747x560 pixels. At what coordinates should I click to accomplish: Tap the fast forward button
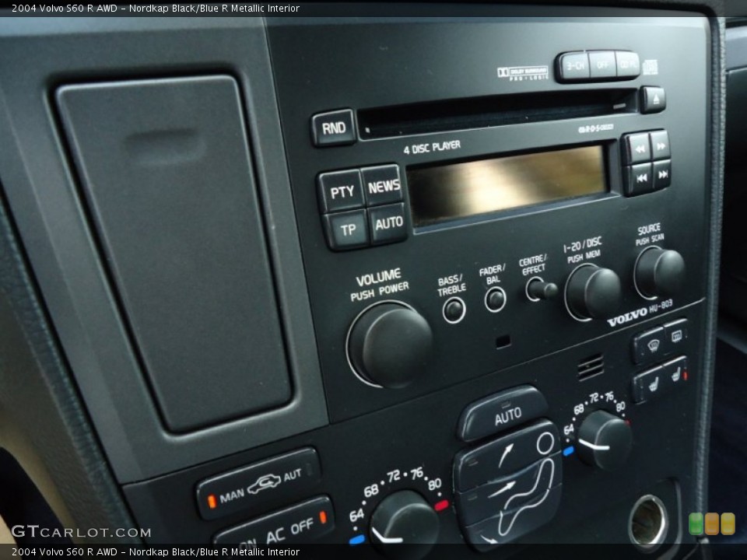click(661, 145)
